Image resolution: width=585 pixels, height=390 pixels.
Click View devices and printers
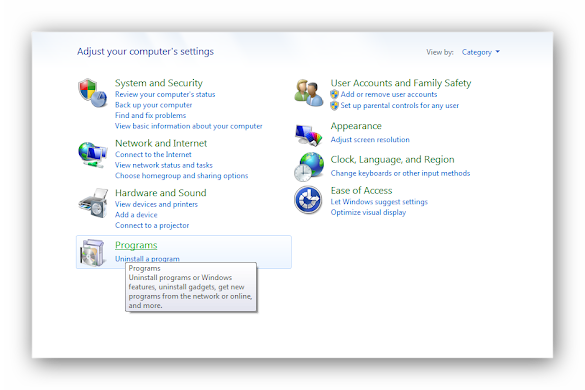tap(156, 205)
